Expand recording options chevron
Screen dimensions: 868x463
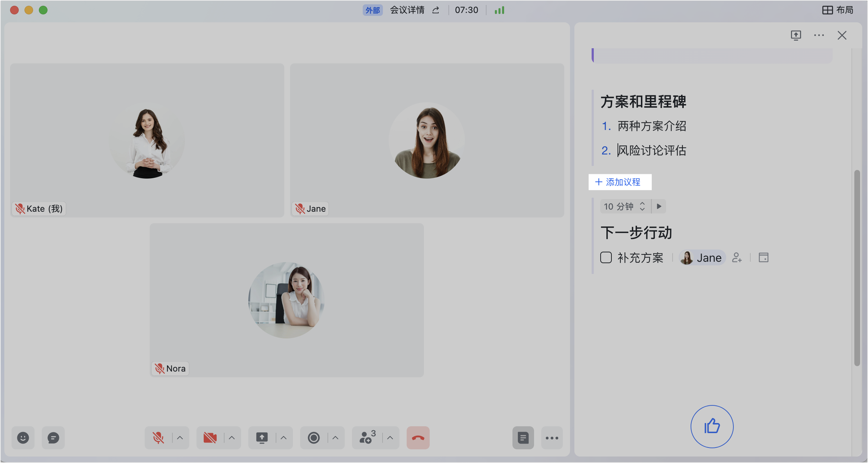click(335, 438)
